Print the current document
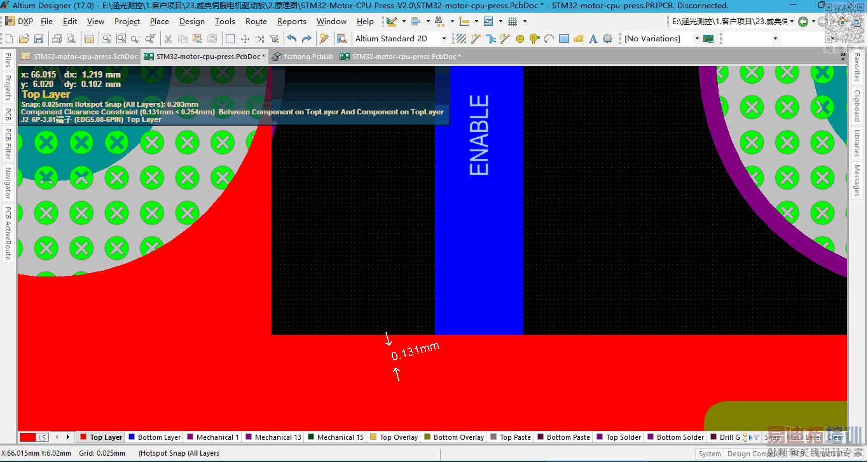 [x=57, y=39]
